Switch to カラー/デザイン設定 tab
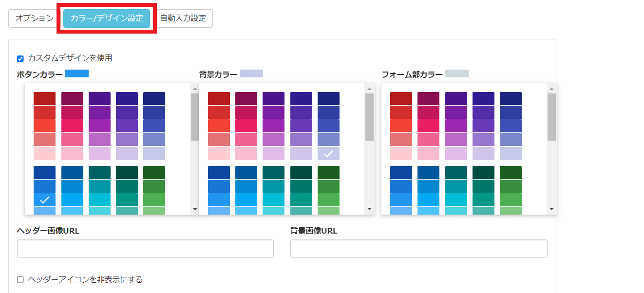The height and width of the screenshot is (293, 644). (107, 18)
